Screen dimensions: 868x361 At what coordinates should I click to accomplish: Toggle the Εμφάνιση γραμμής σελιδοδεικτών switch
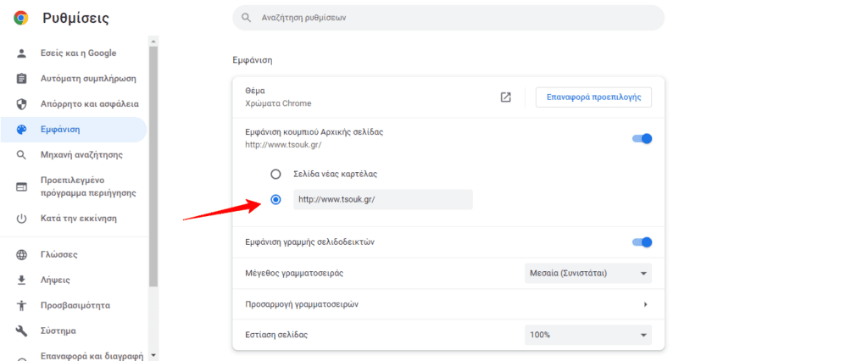pyautogui.click(x=642, y=242)
